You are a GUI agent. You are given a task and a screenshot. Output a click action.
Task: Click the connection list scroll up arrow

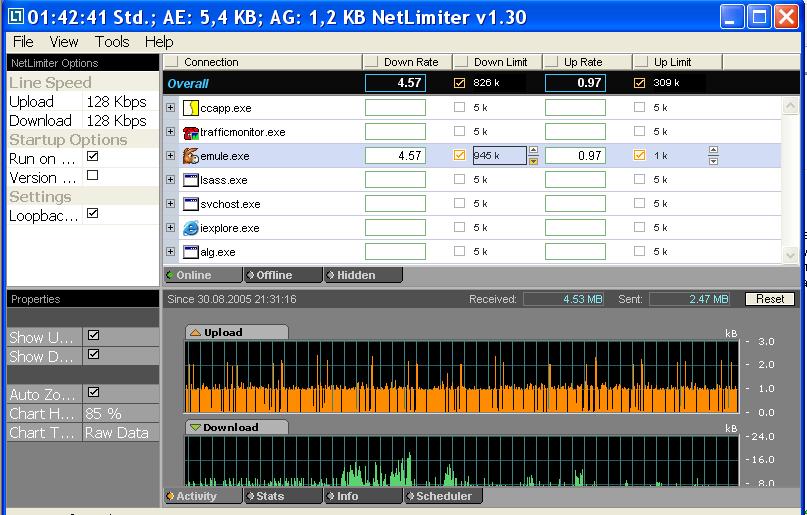point(790,106)
